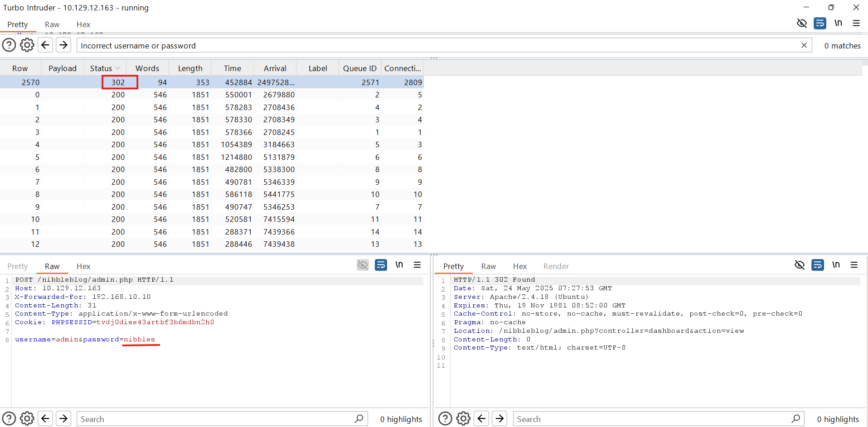Screen dimensions: 868x427
Task: Click the help icon beside top search bar
Action: [9, 45]
